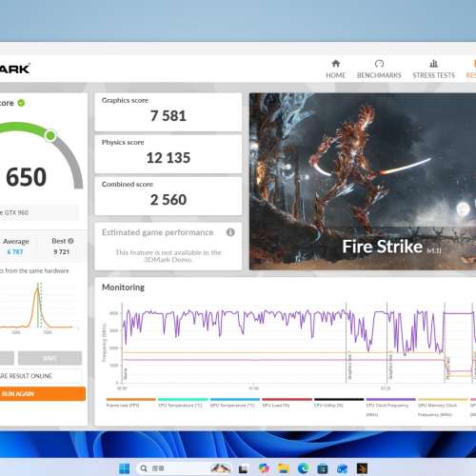
Task: Click the Graphics score value 7 581
Action: 169,116
